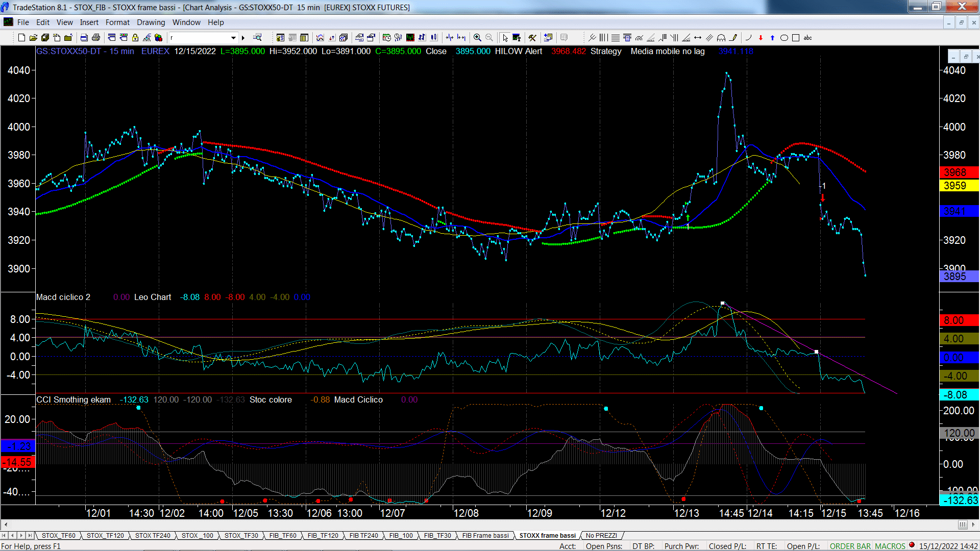Image resolution: width=980 pixels, height=551 pixels.
Task: Click the 3959 yellow price label
Action: (x=959, y=186)
